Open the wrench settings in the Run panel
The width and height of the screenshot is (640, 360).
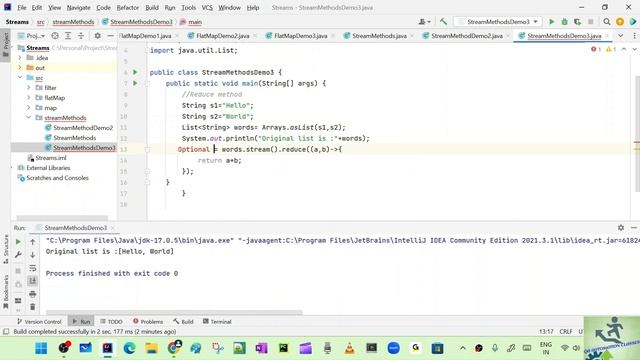click(18, 255)
